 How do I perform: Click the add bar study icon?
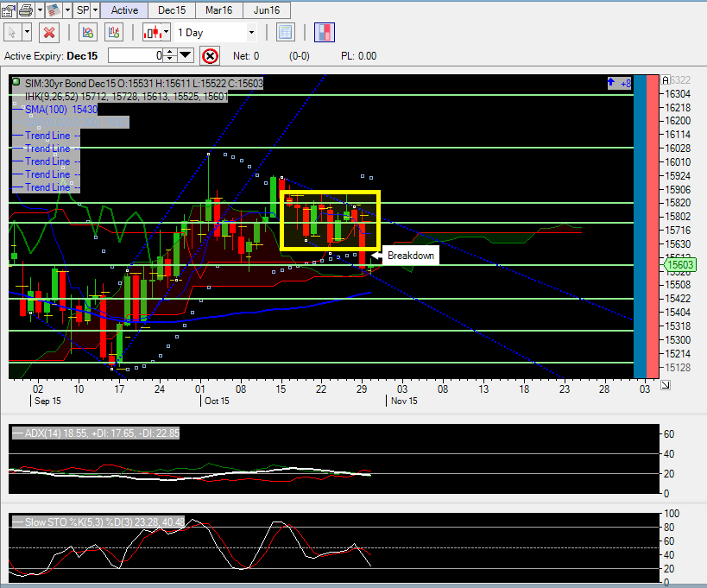(x=114, y=33)
